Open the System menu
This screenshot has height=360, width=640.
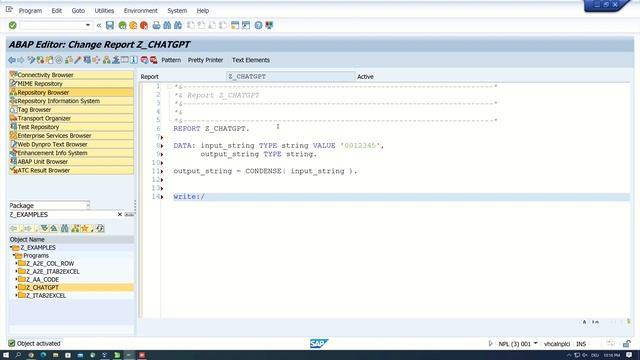pyautogui.click(x=177, y=11)
